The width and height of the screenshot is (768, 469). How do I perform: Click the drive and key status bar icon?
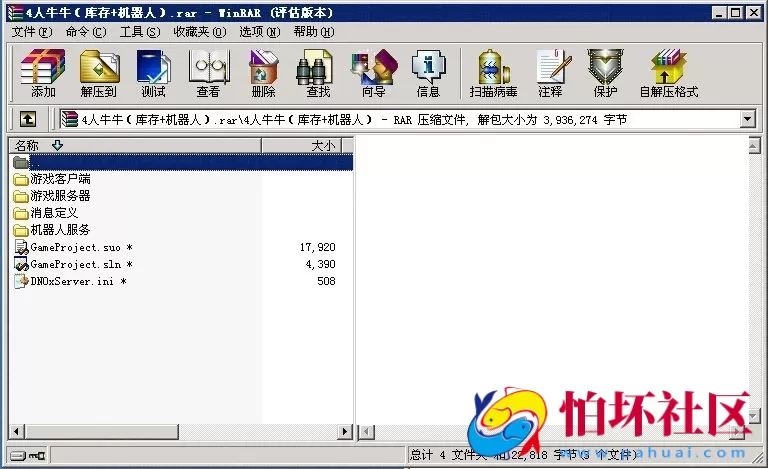27,456
